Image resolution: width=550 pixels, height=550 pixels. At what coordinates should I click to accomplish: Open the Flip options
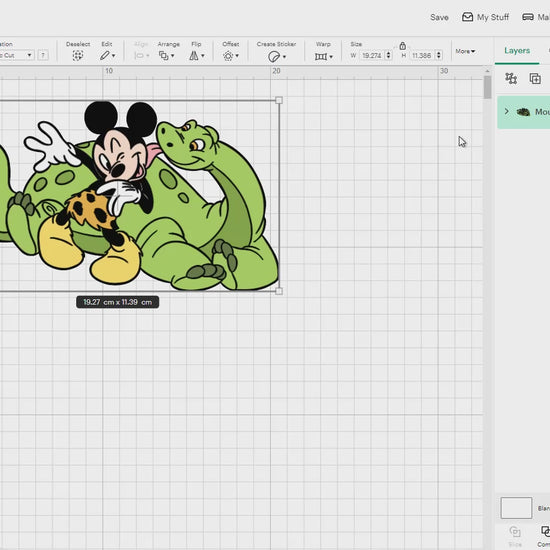click(196, 55)
